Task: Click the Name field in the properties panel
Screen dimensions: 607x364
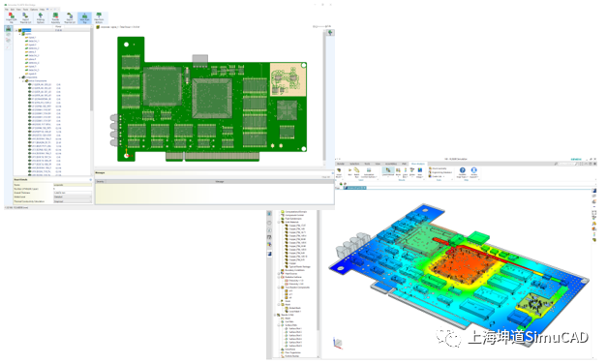Action: click(x=73, y=185)
